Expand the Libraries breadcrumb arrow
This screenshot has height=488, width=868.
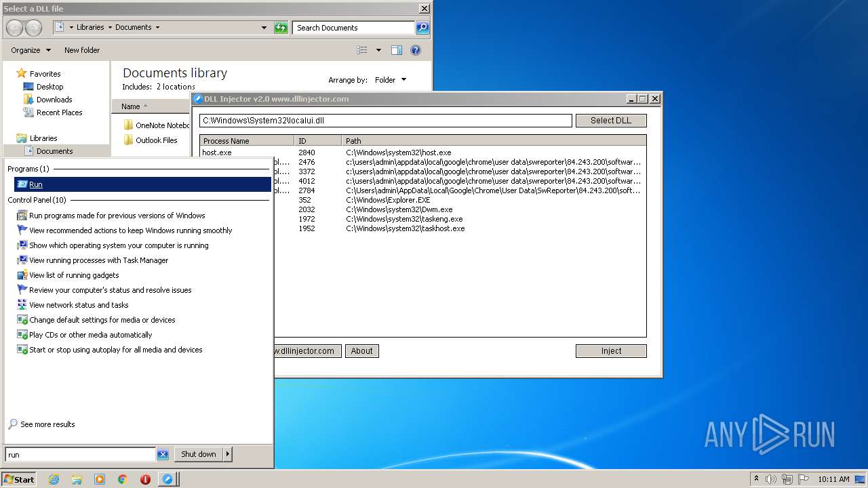(x=110, y=28)
